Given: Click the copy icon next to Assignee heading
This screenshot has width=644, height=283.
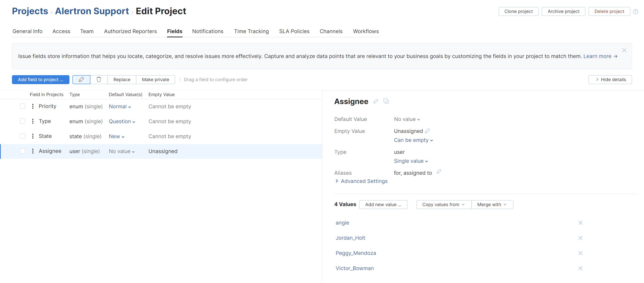Looking at the screenshot, I should [386, 101].
